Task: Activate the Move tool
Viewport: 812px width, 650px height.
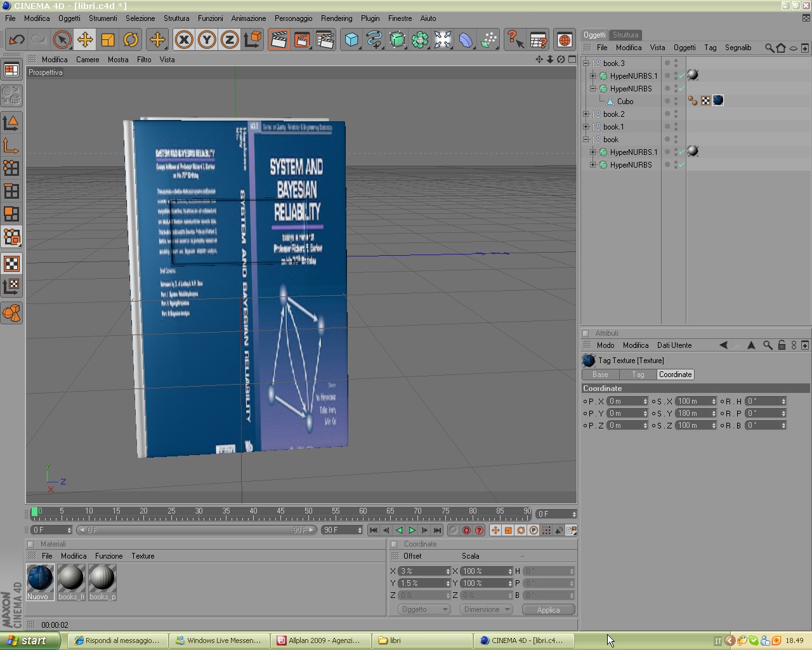Action: click(85, 40)
